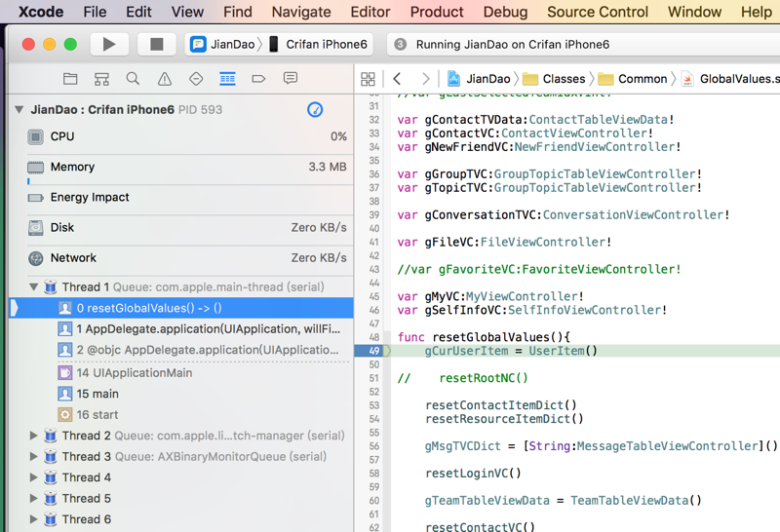Select stack frame 14 UIApplicationMain

click(181, 373)
